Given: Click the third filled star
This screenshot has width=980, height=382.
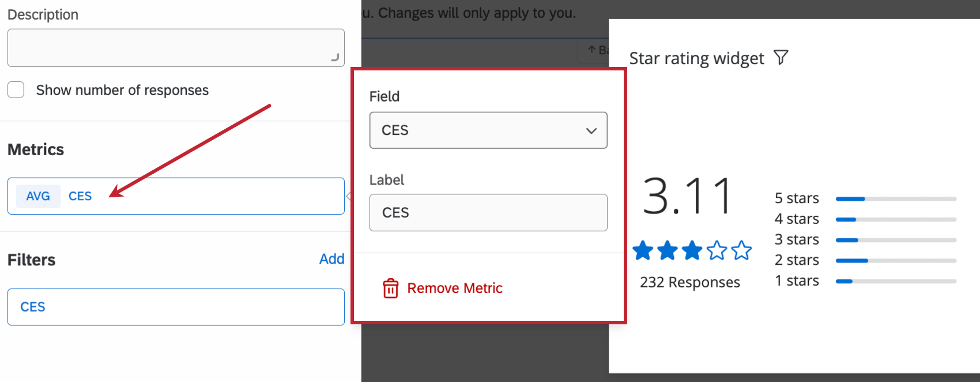Looking at the screenshot, I should coord(692,251).
